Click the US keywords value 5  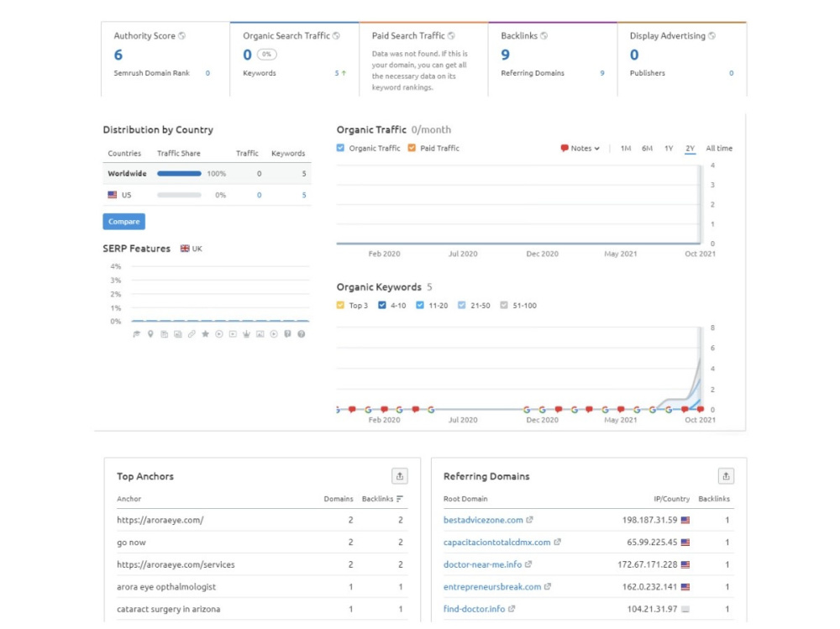click(x=304, y=195)
